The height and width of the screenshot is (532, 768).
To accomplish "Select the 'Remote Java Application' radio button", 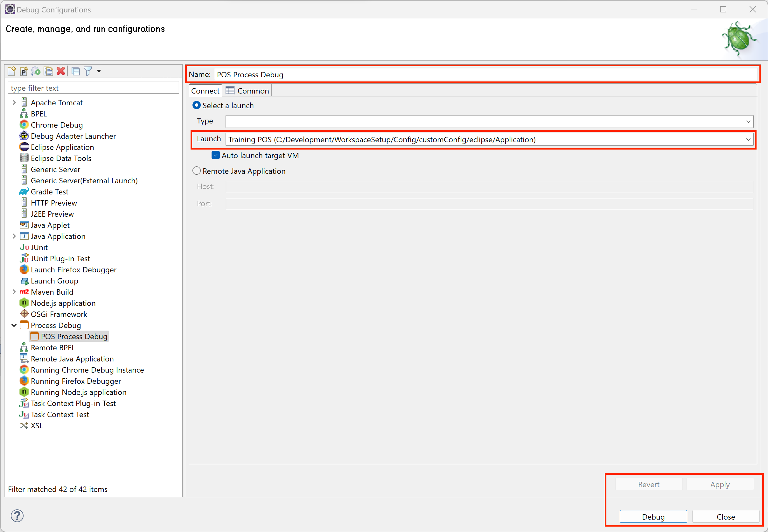I will point(197,171).
